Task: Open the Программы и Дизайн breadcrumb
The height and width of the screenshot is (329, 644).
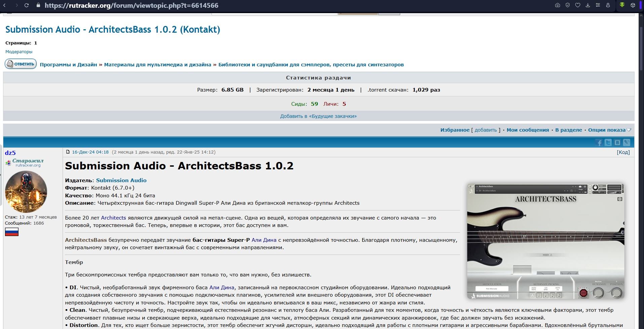Action: tap(68, 65)
